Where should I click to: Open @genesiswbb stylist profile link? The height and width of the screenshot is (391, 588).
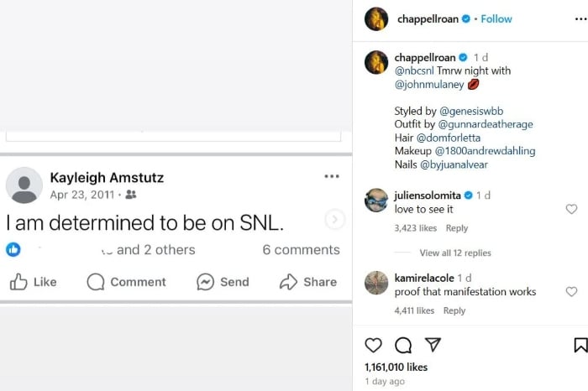(471, 111)
